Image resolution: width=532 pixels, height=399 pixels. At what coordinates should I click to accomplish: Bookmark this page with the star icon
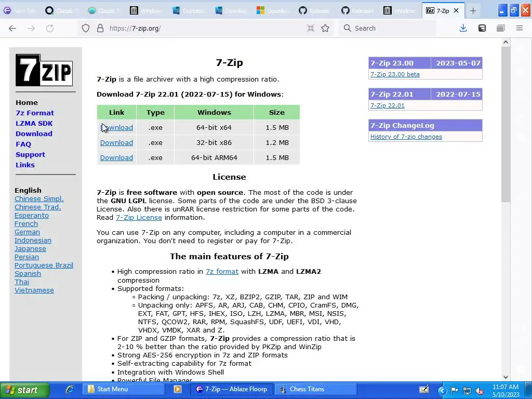pyautogui.click(x=325, y=28)
